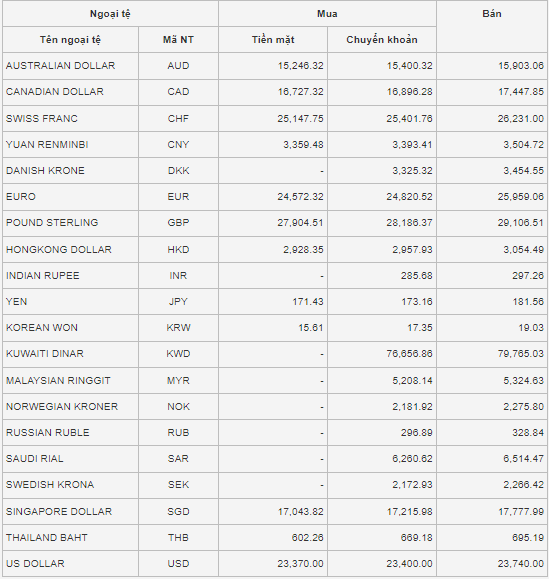Click the USD cash buying rate 23,370.00
Screen dimensions: 549x579
point(300,563)
